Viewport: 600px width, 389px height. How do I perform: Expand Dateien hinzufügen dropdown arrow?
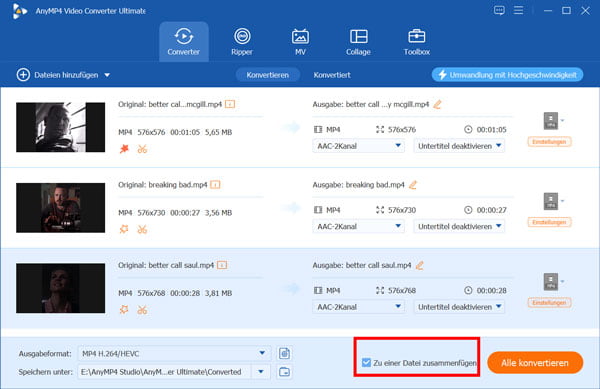pos(107,75)
